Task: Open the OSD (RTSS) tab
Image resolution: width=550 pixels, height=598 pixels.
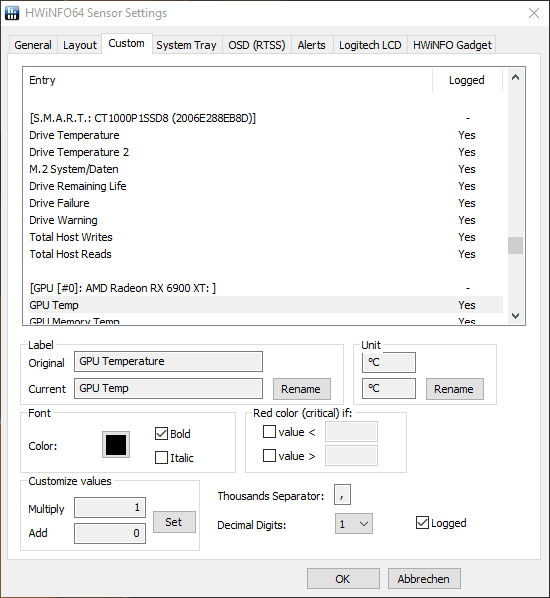Action: coord(257,45)
